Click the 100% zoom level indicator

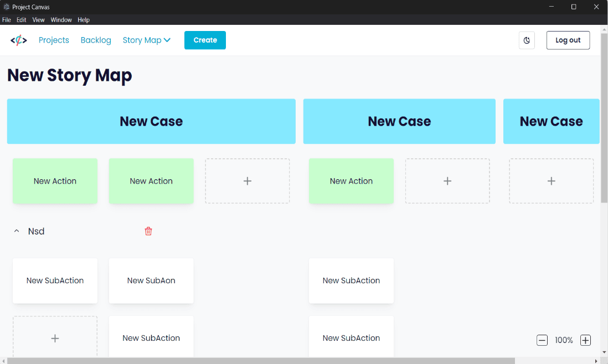[x=563, y=340]
